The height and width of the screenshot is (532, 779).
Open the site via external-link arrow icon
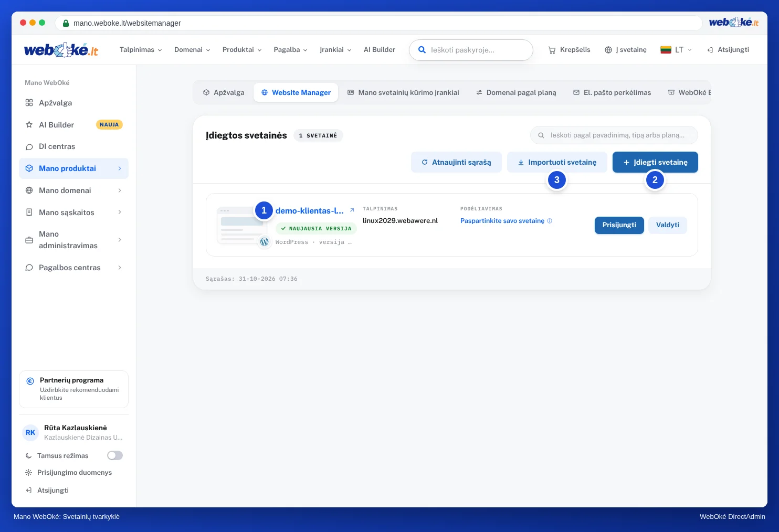(352, 210)
